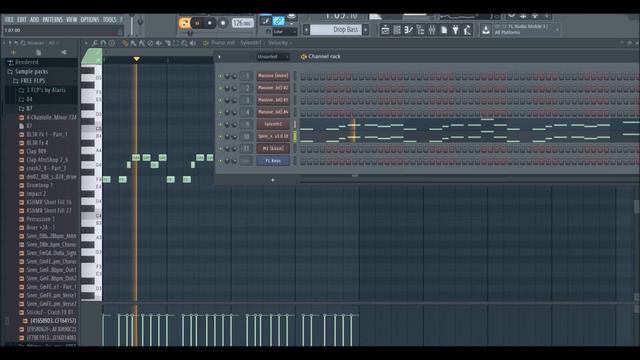Screen dimensions: 640x360
Task: Mute channel 4 with its LED
Action: [220, 112]
